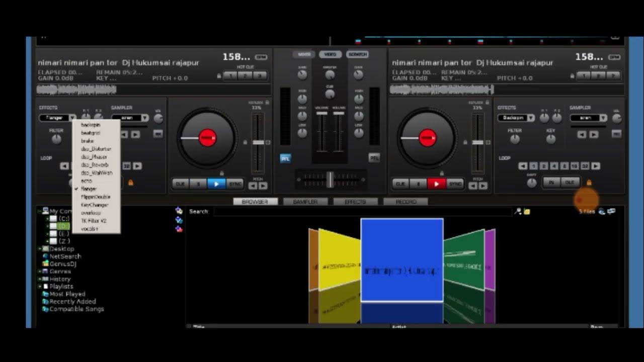Click the right deck jog wheel
The image size is (644, 362).
[427, 138]
